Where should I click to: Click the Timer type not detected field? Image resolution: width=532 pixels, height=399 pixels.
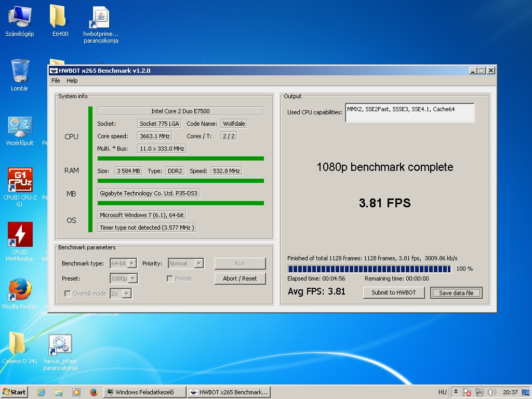tap(147, 228)
